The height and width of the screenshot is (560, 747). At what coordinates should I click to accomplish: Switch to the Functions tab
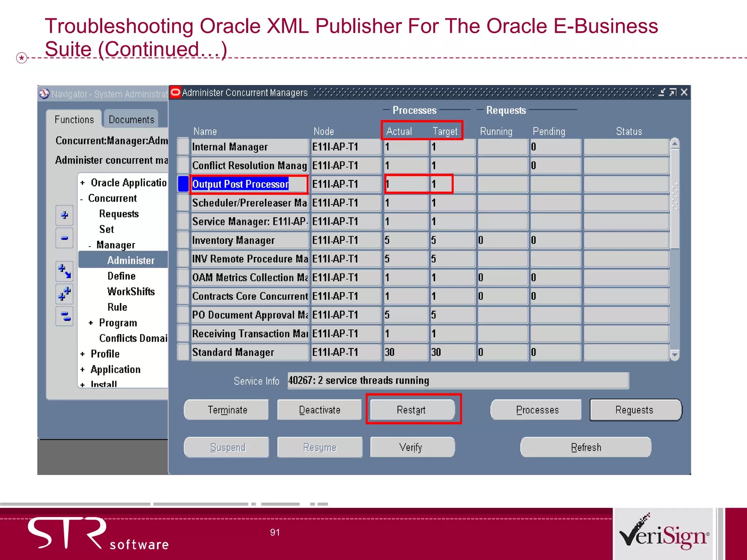(x=74, y=120)
